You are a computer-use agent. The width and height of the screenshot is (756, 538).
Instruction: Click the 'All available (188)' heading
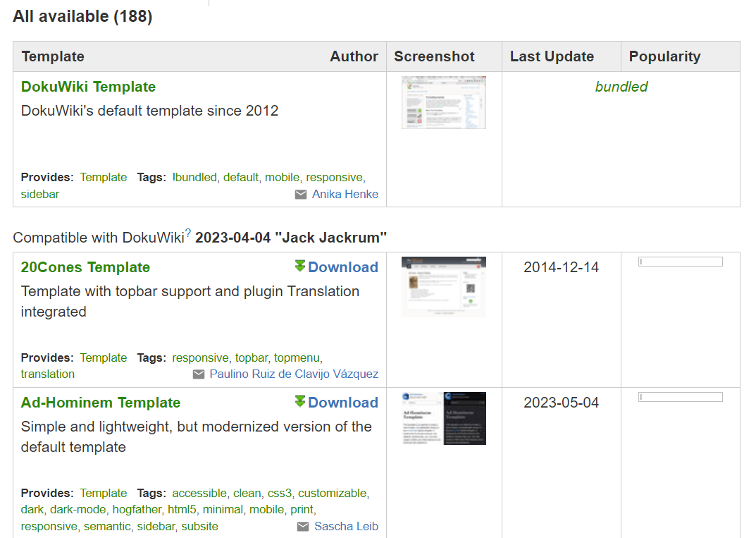[82, 16]
